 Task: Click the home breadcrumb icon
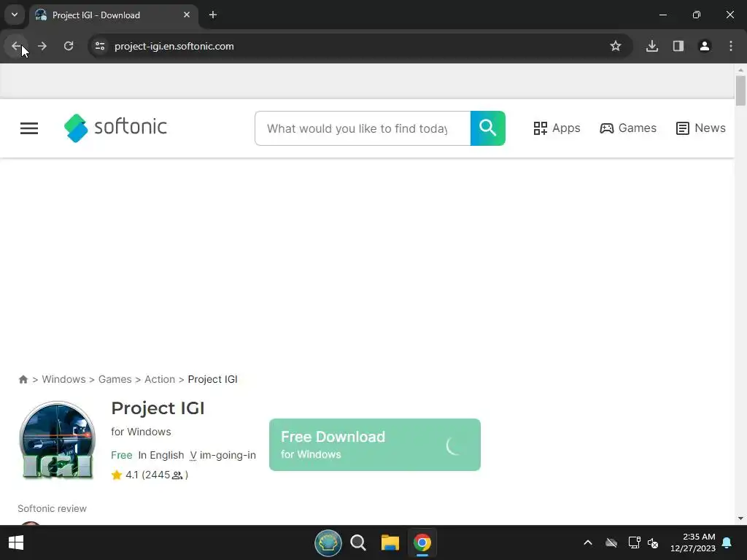[23, 379]
